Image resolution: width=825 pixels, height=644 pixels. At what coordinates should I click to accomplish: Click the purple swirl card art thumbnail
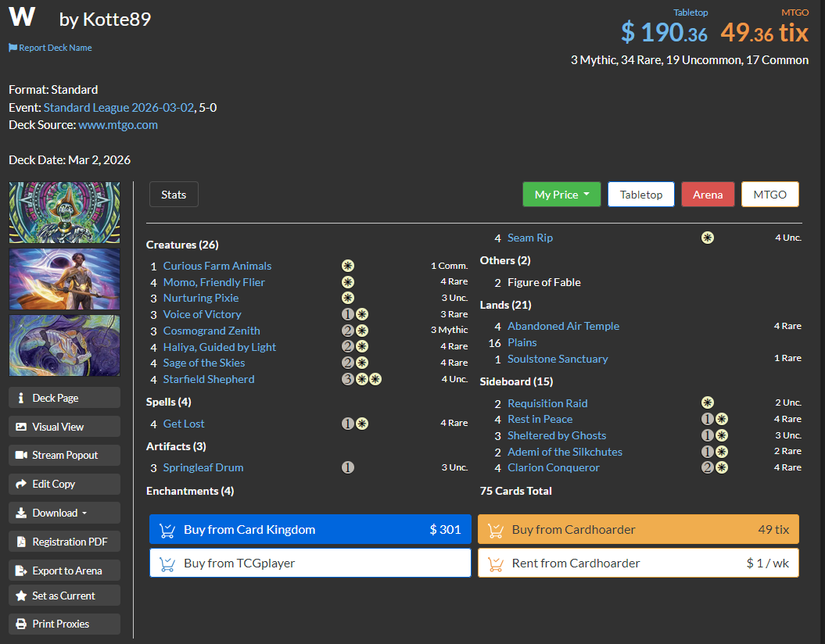(64, 345)
